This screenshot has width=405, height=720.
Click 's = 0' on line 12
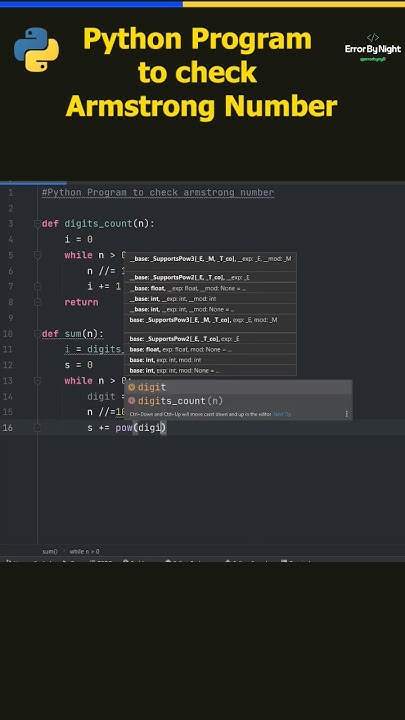[79, 365]
